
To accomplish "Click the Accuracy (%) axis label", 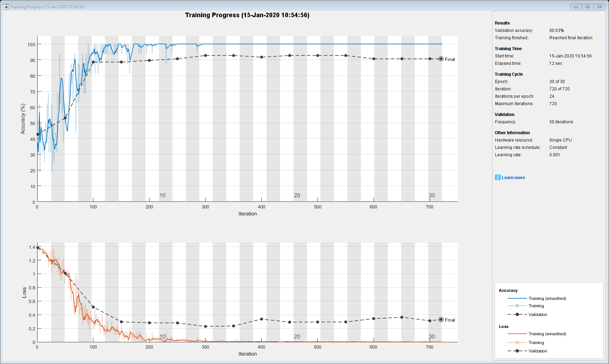I will (23, 119).
